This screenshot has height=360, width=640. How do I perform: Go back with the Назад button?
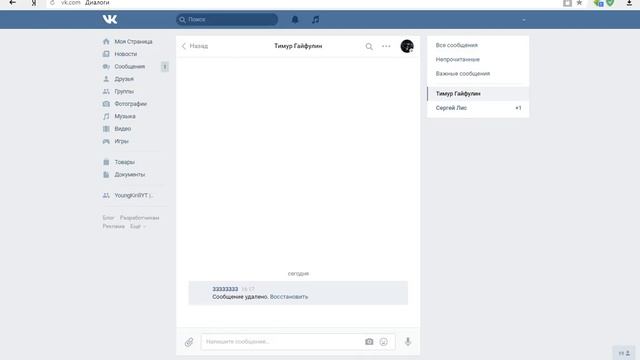(195, 46)
